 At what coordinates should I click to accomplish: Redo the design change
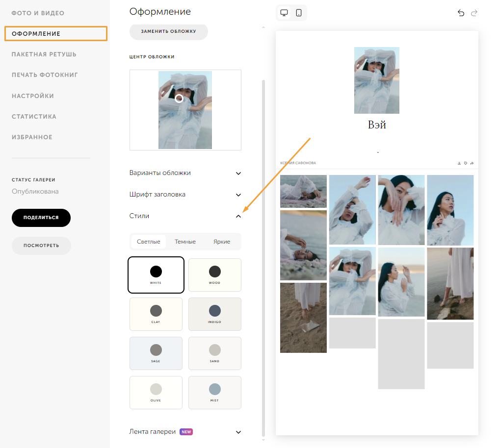474,13
